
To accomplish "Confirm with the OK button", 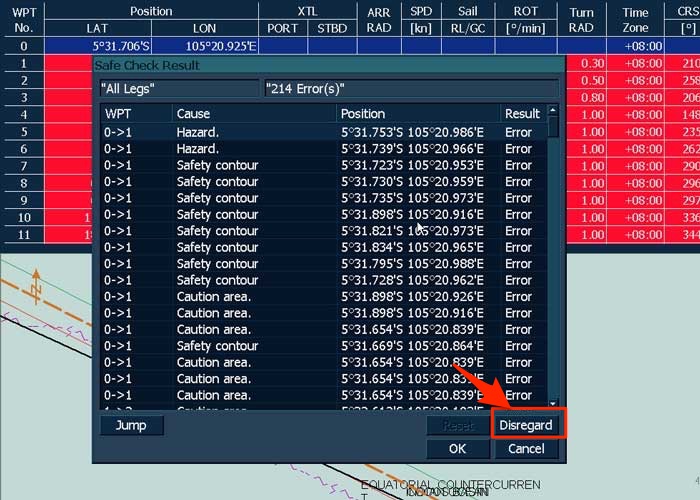I will (457, 449).
